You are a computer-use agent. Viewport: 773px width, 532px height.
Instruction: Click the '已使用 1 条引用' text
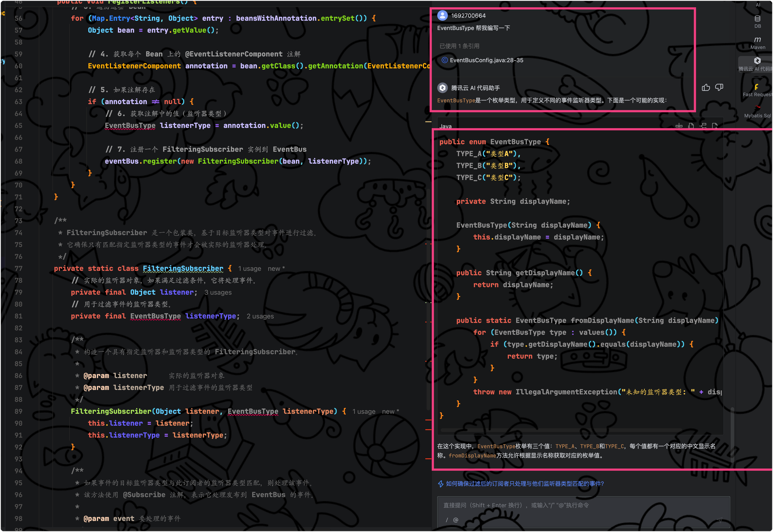point(459,46)
